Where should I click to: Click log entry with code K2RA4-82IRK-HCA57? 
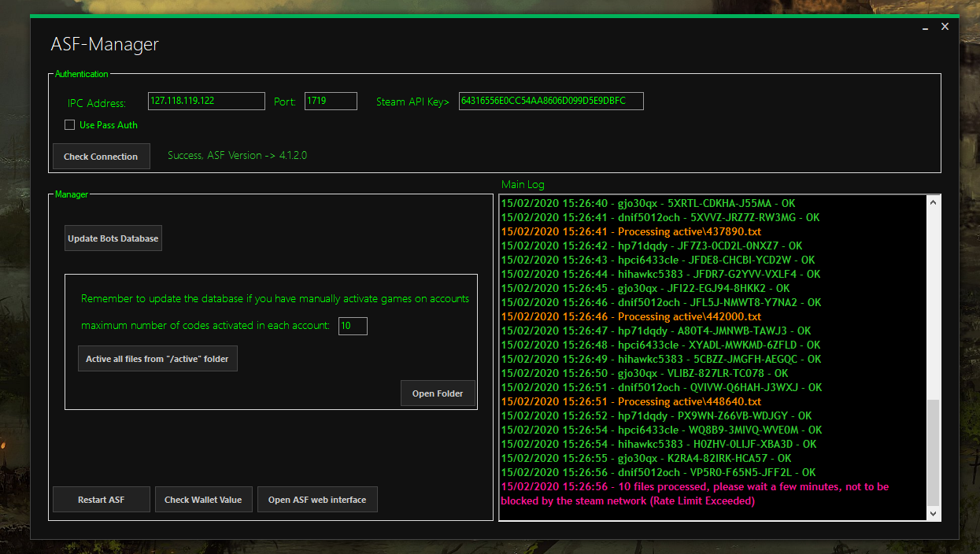click(x=646, y=458)
